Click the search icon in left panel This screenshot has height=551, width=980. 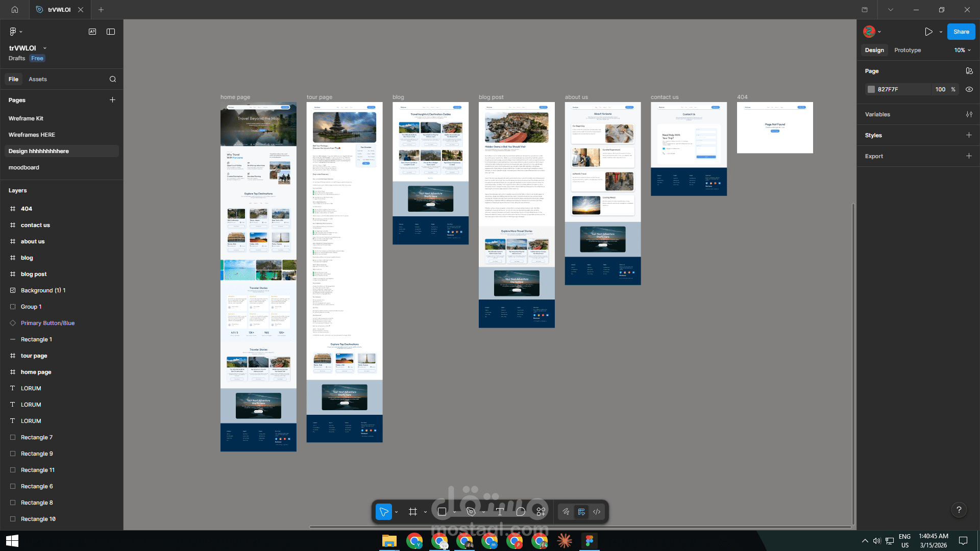point(113,79)
